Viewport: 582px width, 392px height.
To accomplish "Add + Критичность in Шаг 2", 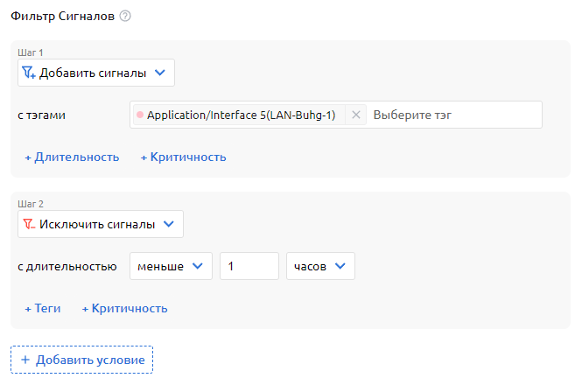I will click(125, 308).
